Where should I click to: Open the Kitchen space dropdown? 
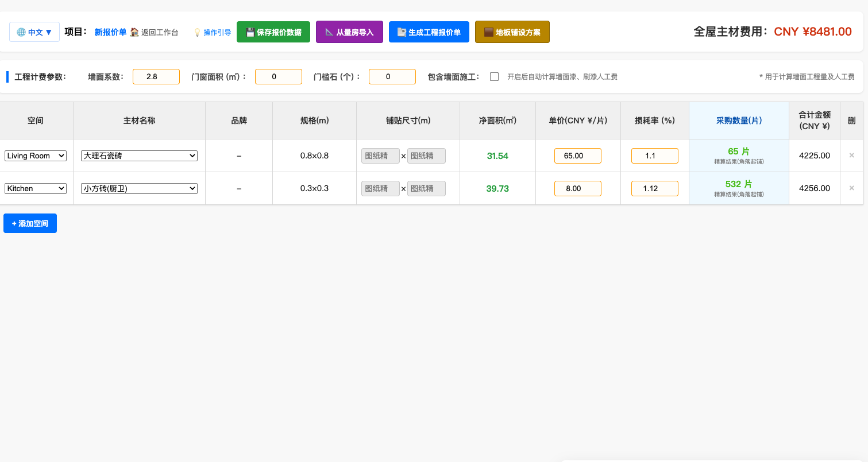coord(36,188)
